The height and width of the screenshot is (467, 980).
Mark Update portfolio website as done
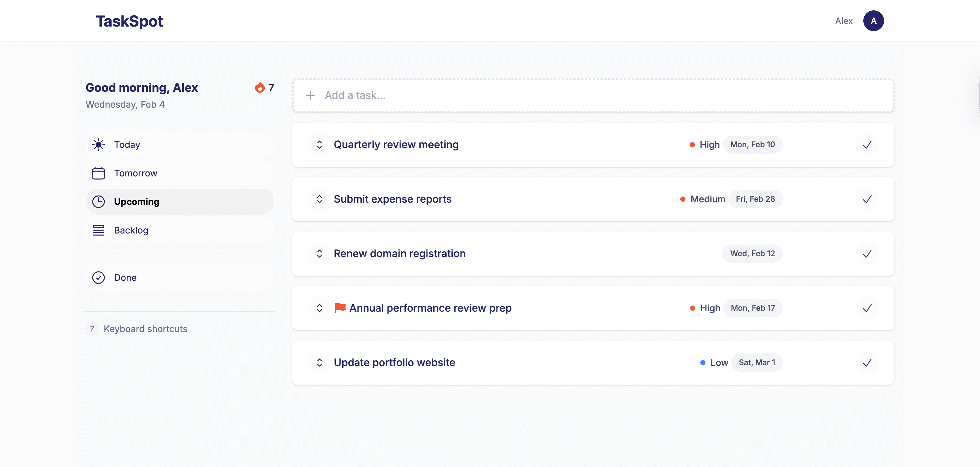[867, 362]
